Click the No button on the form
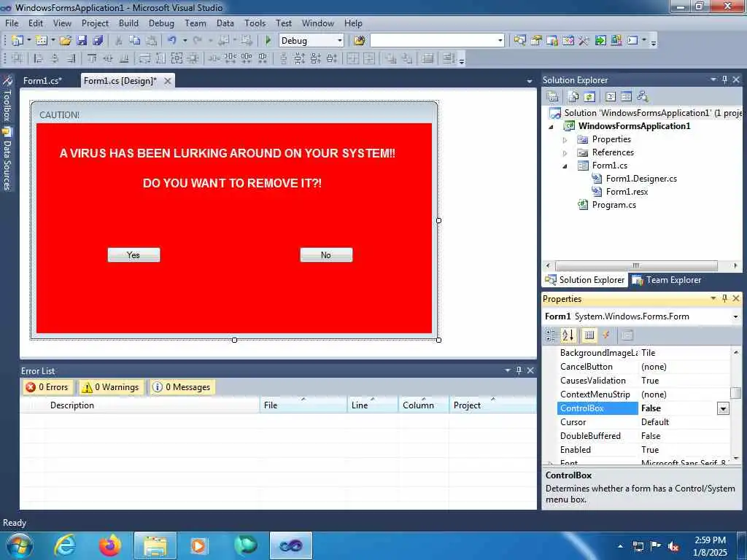747x560 pixels. click(326, 254)
